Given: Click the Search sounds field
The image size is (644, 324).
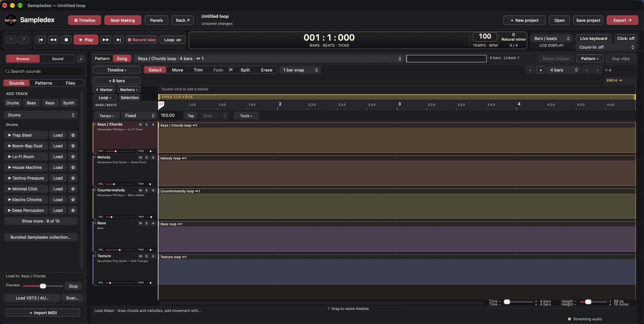Looking at the screenshot, I should click(x=44, y=71).
